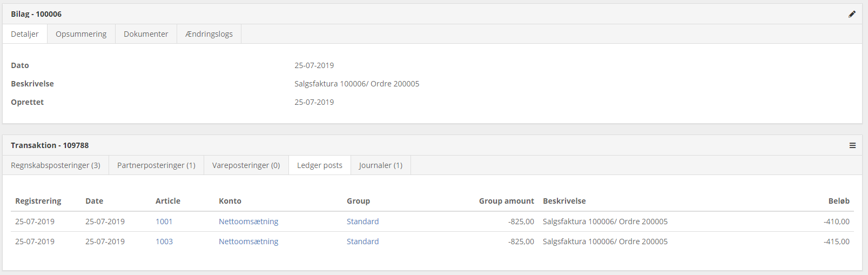
Task: Click the Group amount column header
Action: pyautogui.click(x=506, y=201)
